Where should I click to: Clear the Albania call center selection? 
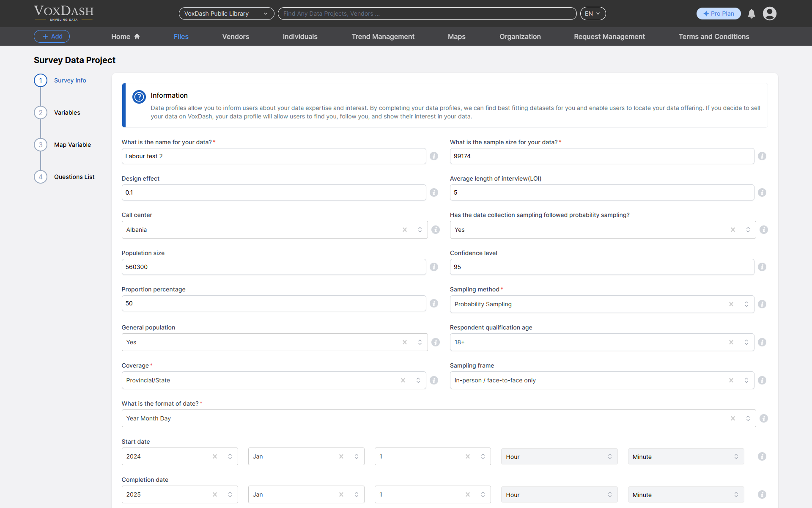coord(404,230)
